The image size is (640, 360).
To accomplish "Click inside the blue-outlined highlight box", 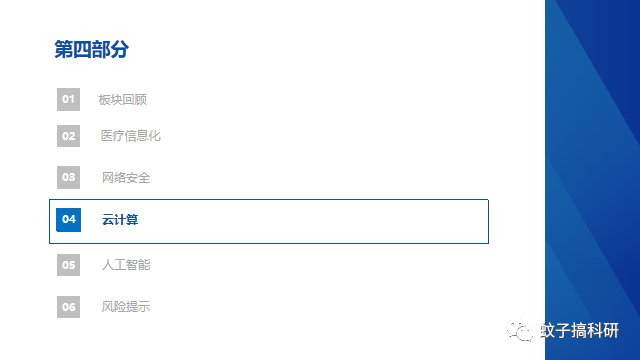I will point(269,222).
